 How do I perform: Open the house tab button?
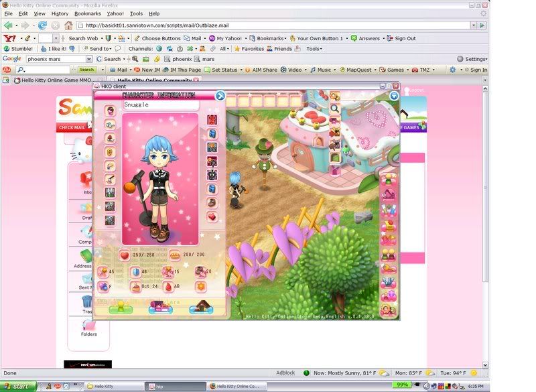click(x=202, y=307)
